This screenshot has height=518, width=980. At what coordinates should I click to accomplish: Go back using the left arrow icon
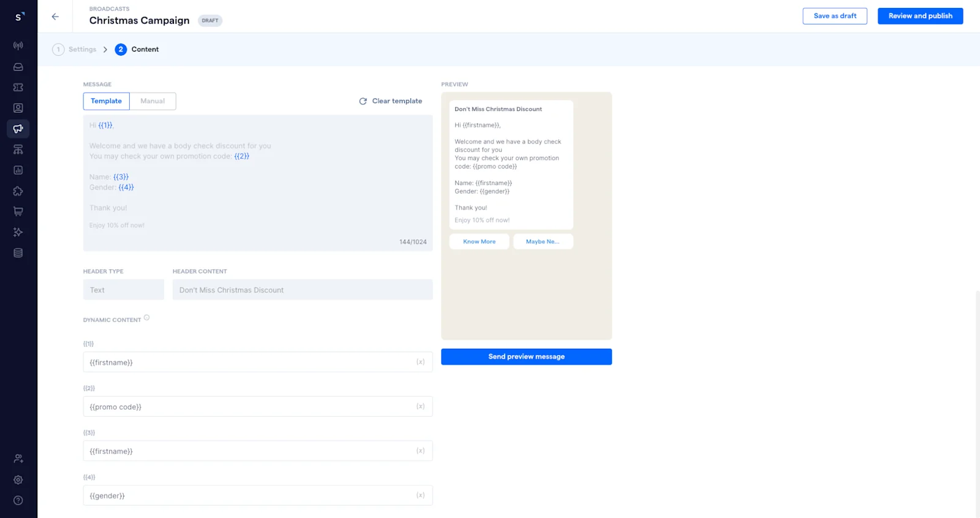point(55,17)
